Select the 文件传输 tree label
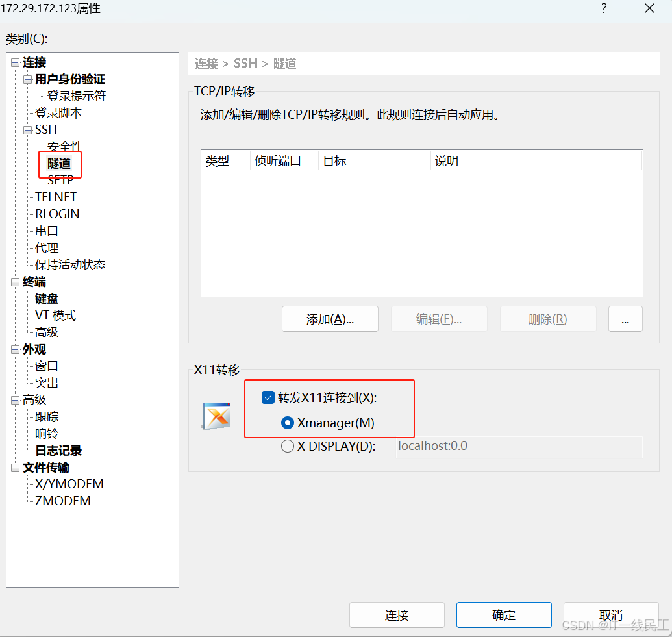Screen dimensions: 672x637 tap(46, 468)
